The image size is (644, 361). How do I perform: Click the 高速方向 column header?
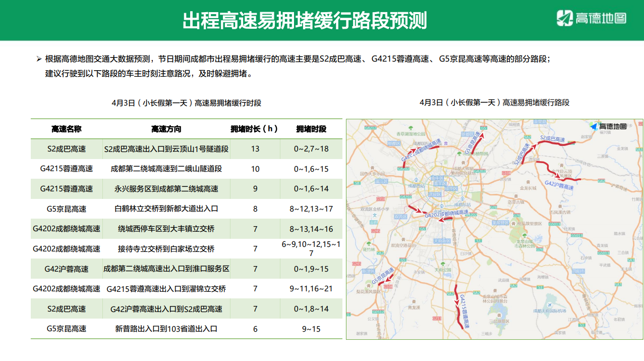pyautogui.click(x=166, y=129)
